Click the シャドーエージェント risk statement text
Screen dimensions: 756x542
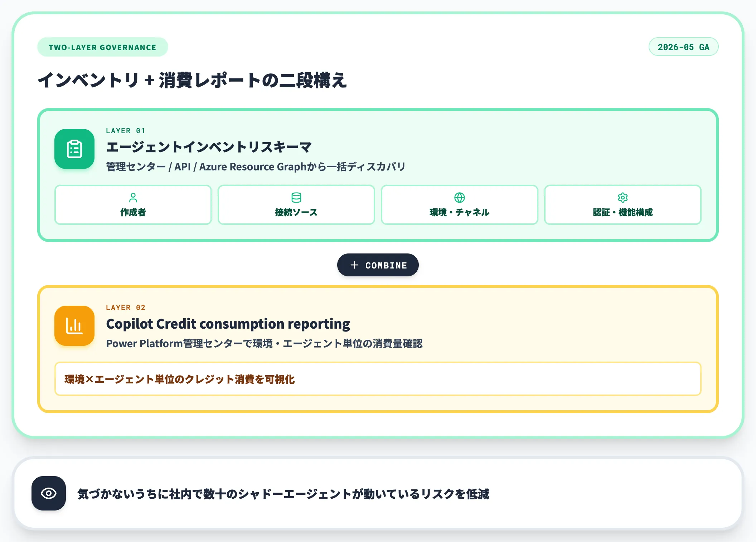(283, 494)
